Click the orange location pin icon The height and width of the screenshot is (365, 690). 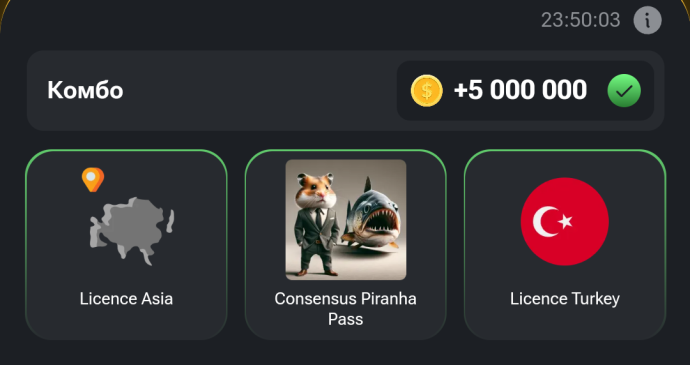[93, 180]
